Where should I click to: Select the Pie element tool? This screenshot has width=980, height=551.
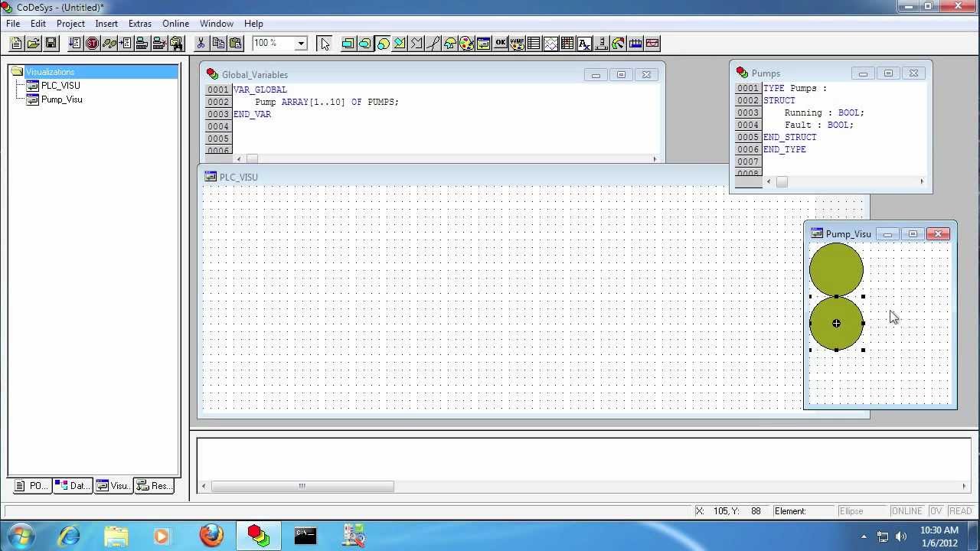tap(449, 44)
